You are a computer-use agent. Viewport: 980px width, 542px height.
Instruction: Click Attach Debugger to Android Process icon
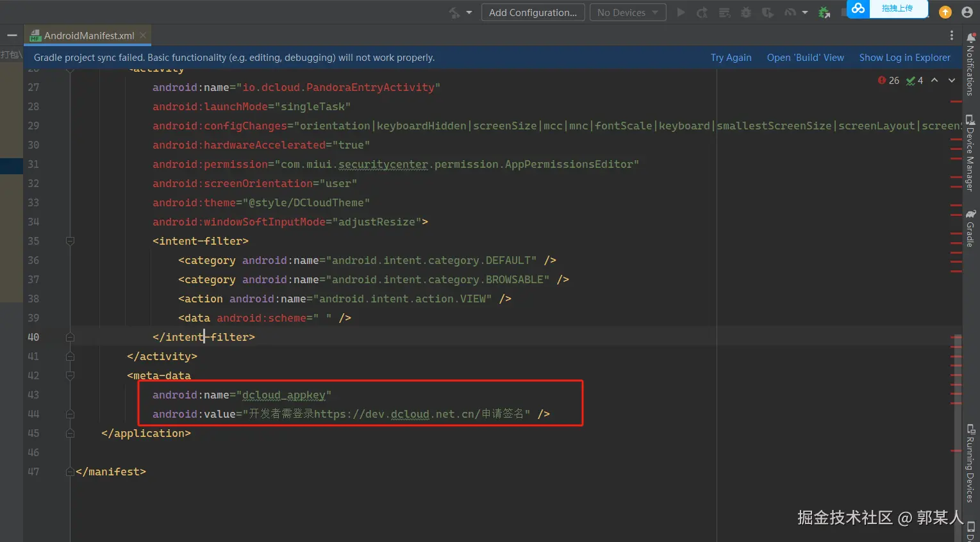click(824, 12)
